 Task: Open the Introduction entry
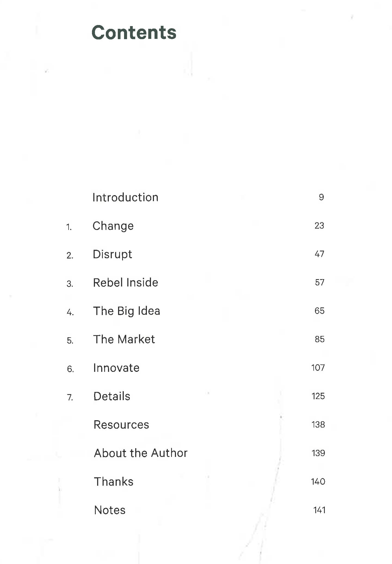tap(125, 197)
